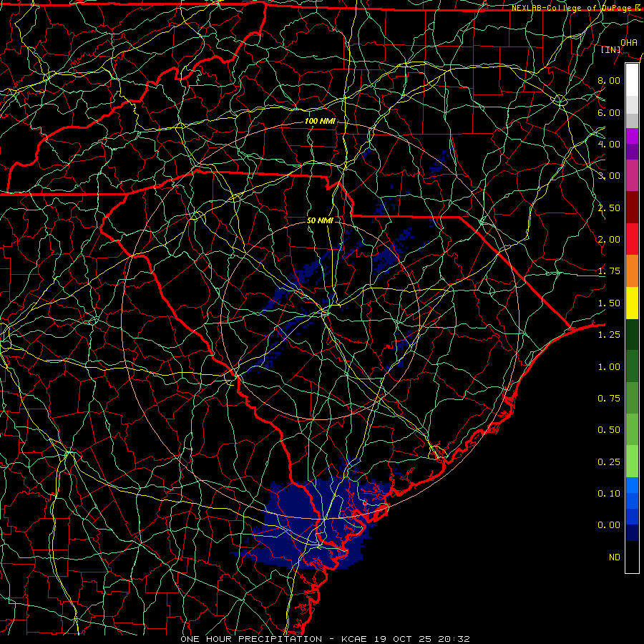
Task: Click the 2.50 scale value
Action: click(609, 208)
